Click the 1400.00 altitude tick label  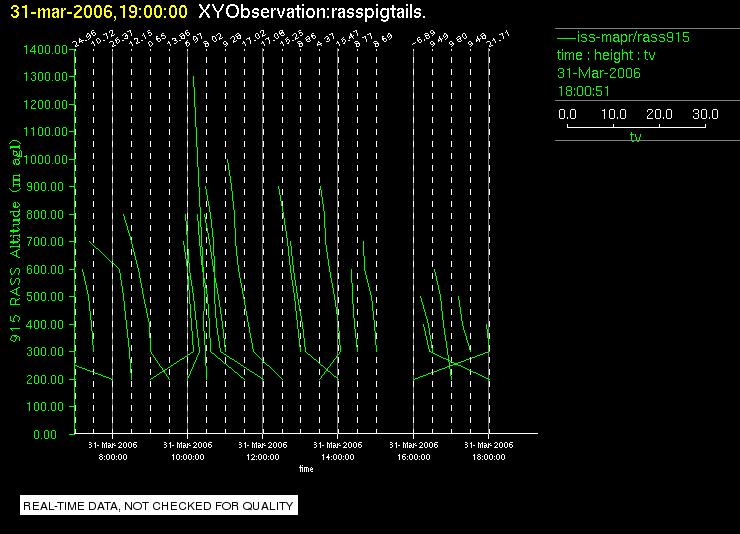click(45, 50)
